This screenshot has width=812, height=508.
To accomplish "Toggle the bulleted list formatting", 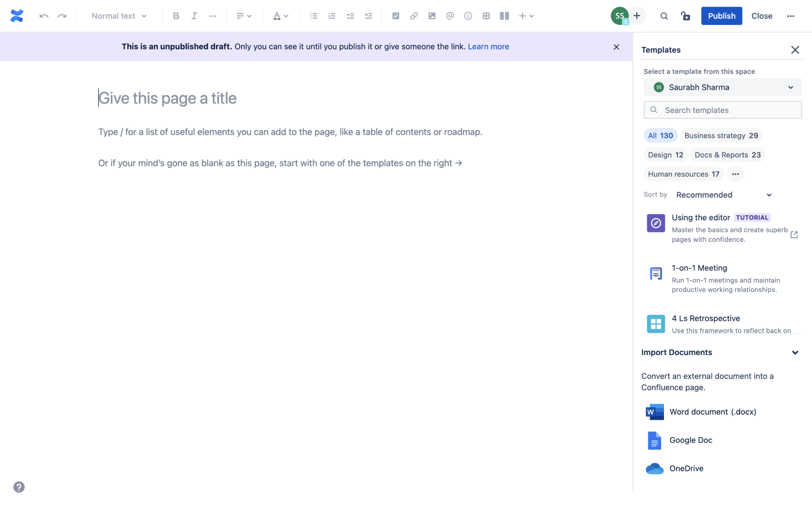I will tap(313, 16).
